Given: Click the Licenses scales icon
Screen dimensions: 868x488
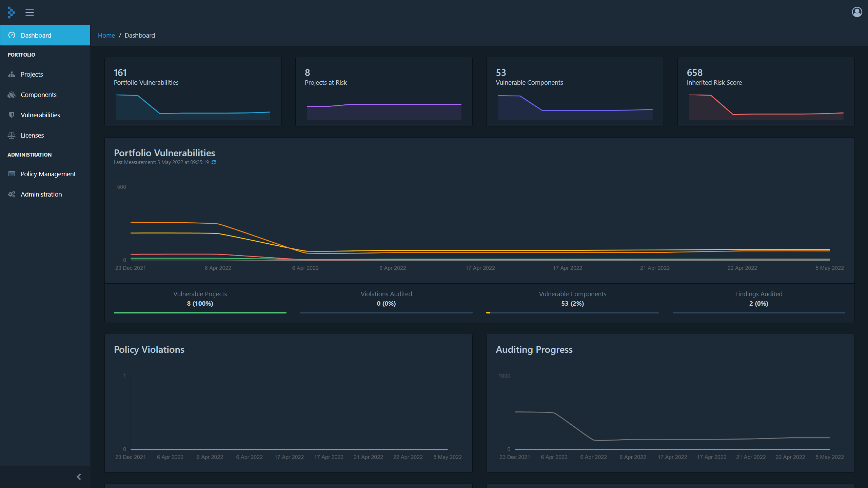Looking at the screenshot, I should pyautogui.click(x=11, y=135).
